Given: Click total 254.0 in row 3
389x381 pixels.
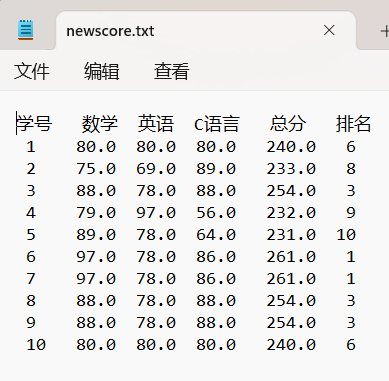Looking at the screenshot, I should (x=291, y=191).
